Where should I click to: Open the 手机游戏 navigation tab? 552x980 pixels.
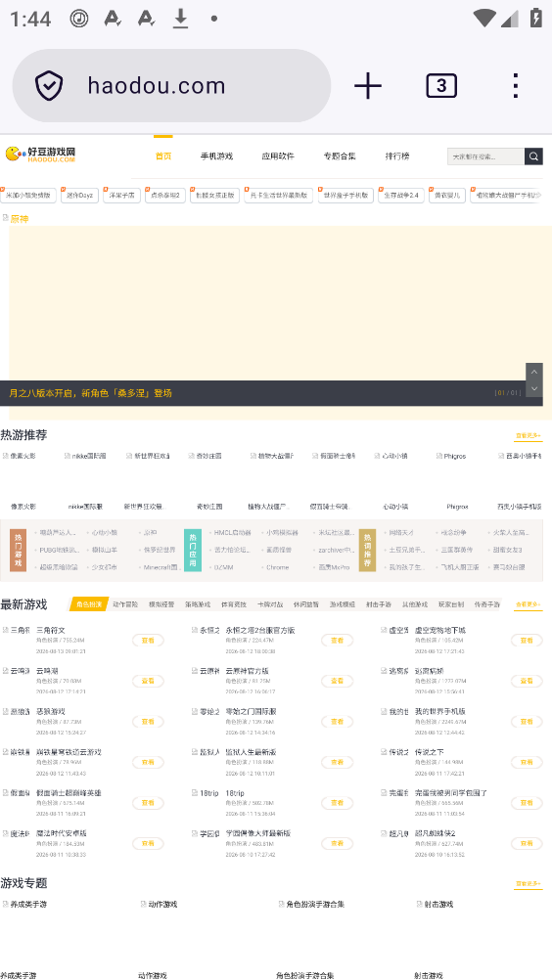pyautogui.click(x=216, y=156)
